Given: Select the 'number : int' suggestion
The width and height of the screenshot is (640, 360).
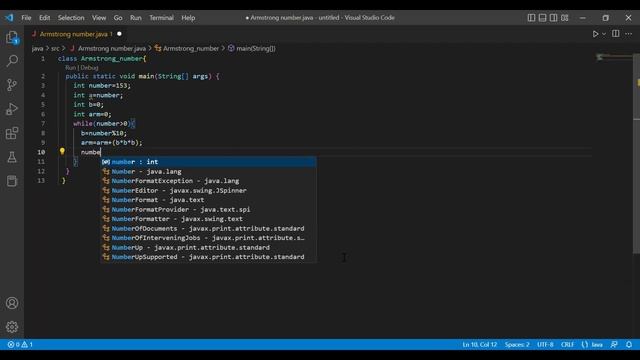Looking at the screenshot, I should [x=208, y=162].
